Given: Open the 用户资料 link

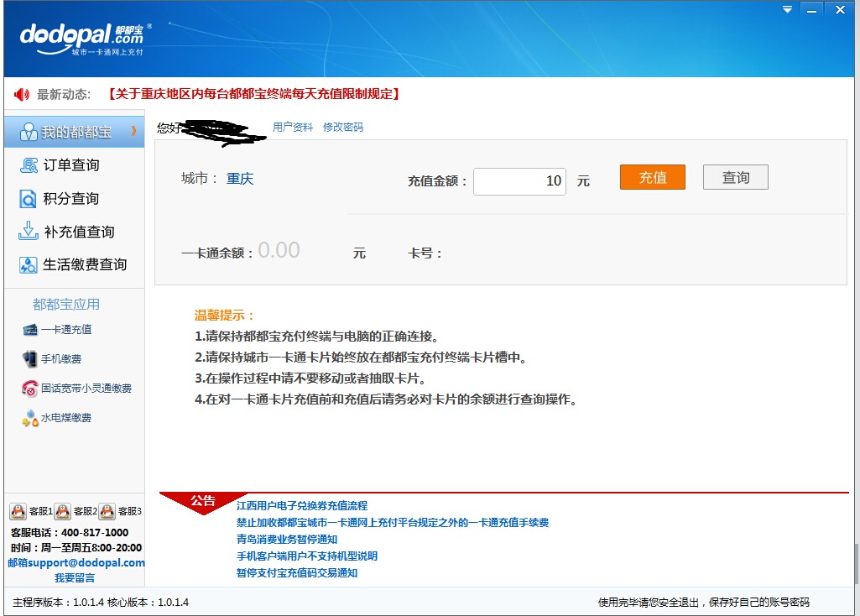Looking at the screenshot, I should pyautogui.click(x=293, y=128).
